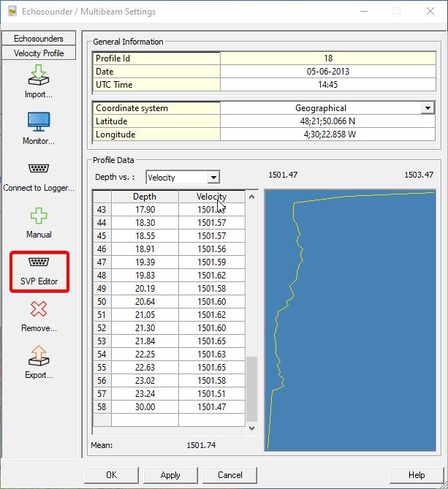Click the table scroll up arrow
Screen dimensions: 448x489
(251, 197)
